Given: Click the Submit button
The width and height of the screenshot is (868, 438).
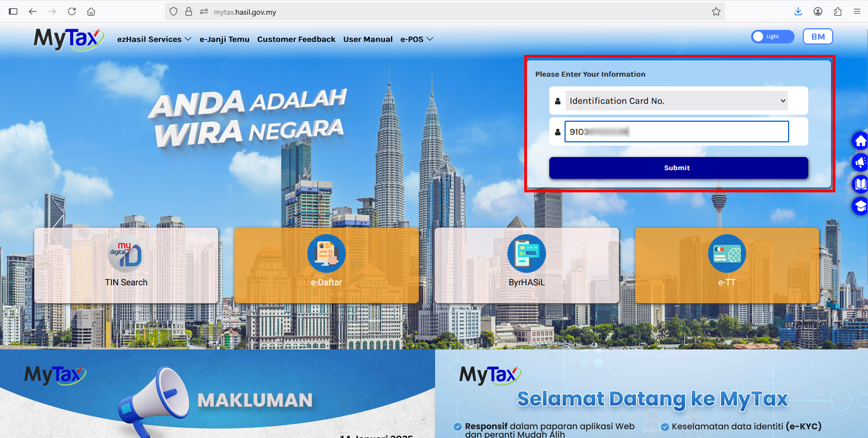Looking at the screenshot, I should click(x=678, y=168).
